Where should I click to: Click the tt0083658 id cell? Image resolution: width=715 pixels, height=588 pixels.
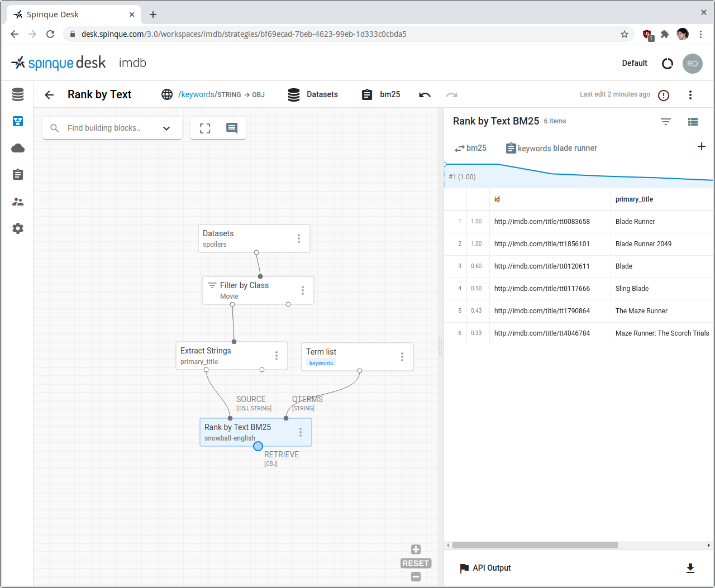[550, 222]
